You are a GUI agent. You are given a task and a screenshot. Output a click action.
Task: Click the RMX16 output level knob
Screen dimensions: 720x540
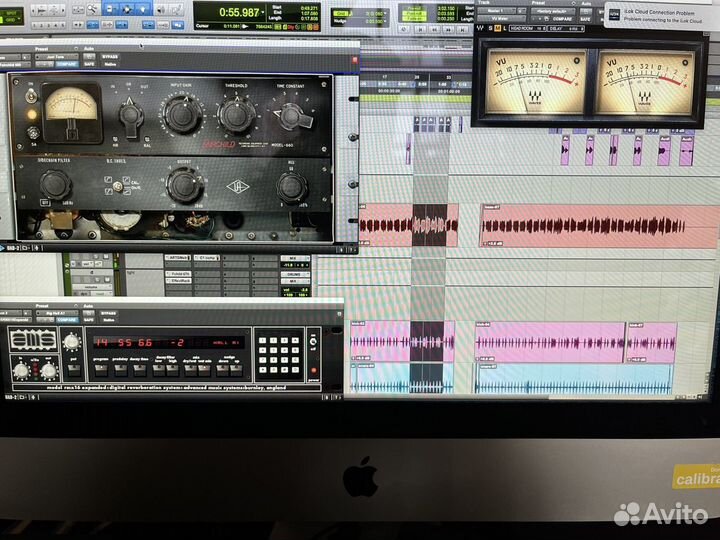click(x=49, y=371)
